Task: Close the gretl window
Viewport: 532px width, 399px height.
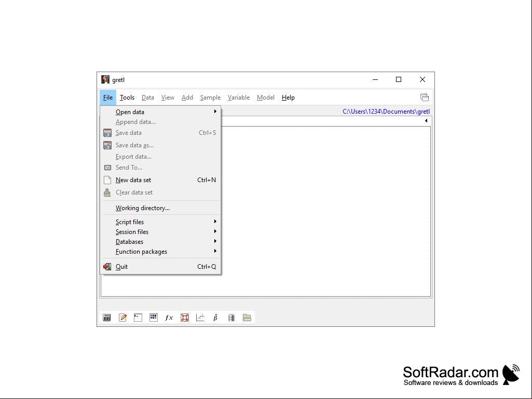Action: (x=422, y=79)
